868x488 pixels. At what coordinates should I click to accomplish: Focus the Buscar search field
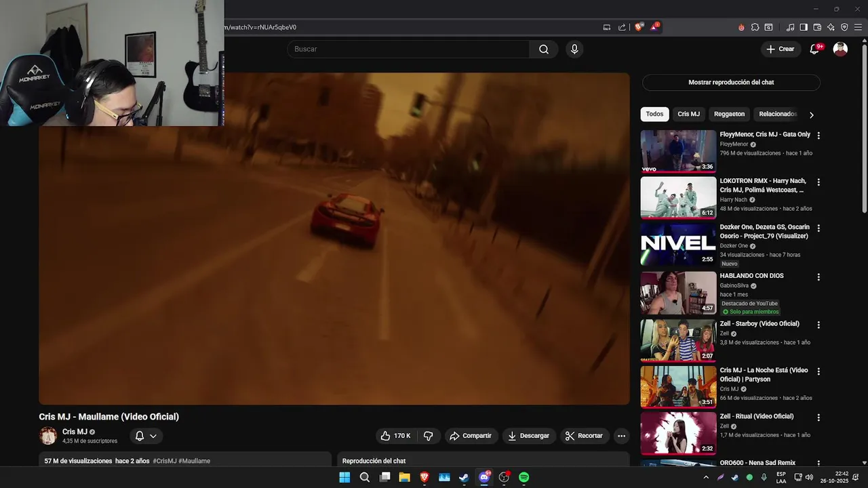[408, 49]
